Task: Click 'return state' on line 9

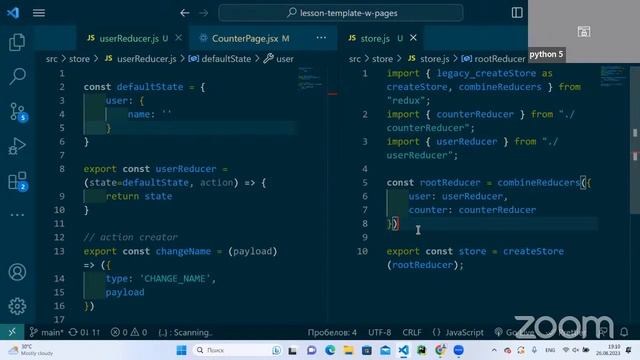Action: pyautogui.click(x=139, y=196)
